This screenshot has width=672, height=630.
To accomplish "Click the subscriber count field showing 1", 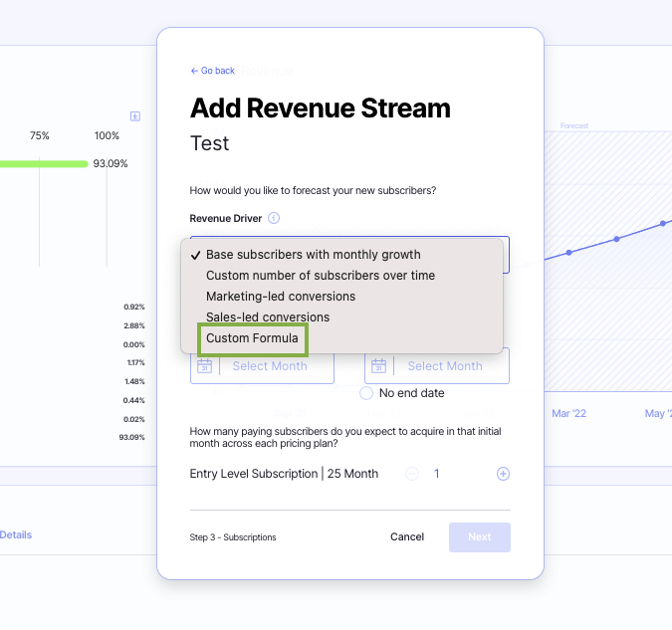I will pyautogui.click(x=437, y=474).
